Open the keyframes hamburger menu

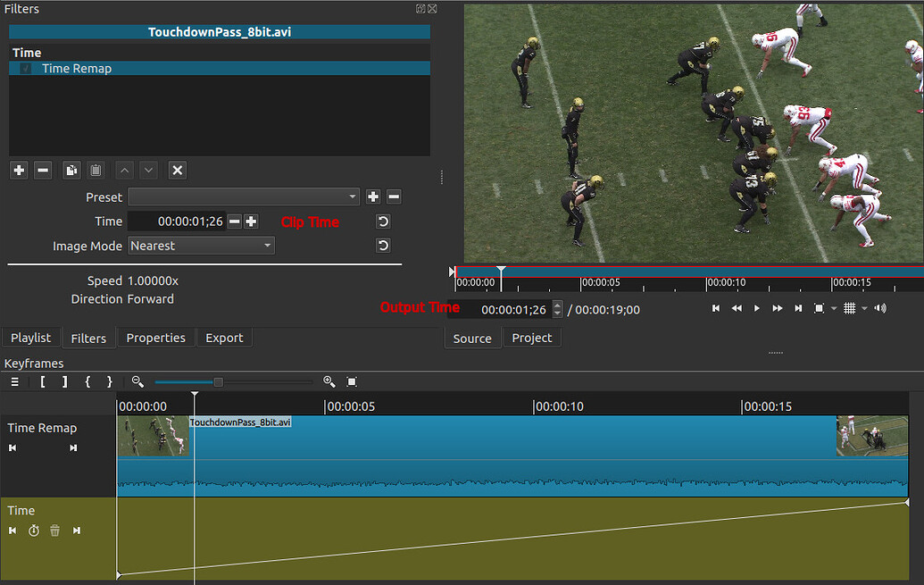coord(14,381)
